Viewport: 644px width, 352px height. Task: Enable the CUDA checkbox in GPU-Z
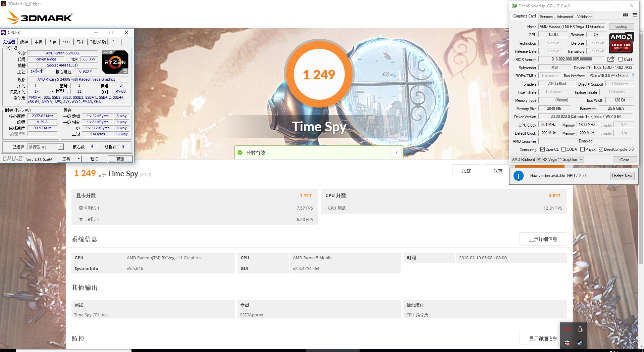563,149
